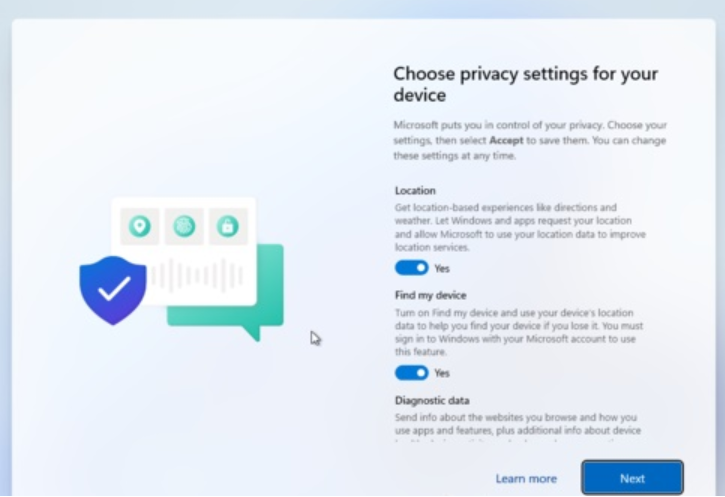Click the fingerprint icon in the illustration
The height and width of the screenshot is (497, 725).
click(184, 227)
